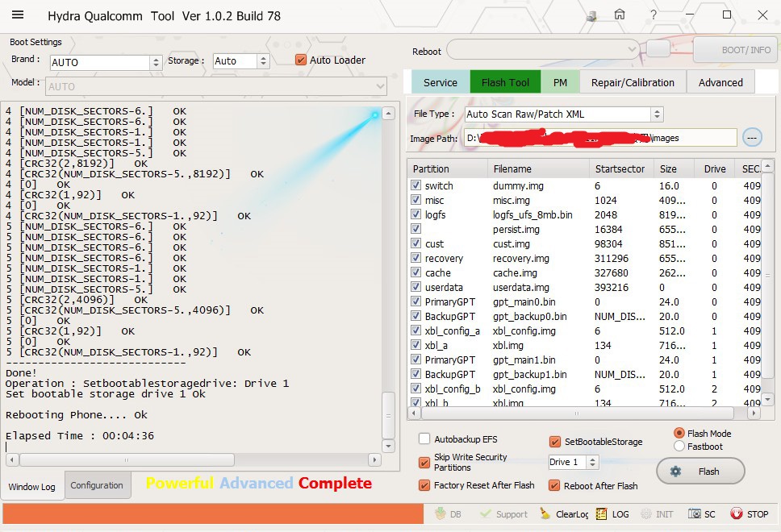Select logfs_ufs_8mb.bin filename cell

tap(532, 215)
